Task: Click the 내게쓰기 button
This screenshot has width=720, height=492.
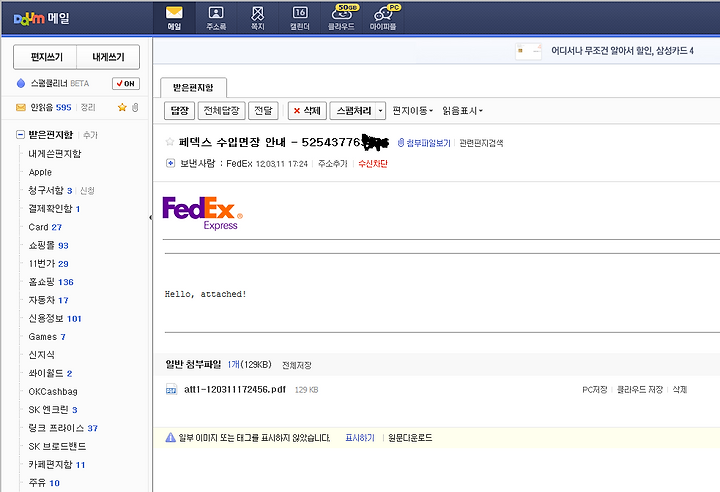Action: pos(108,57)
